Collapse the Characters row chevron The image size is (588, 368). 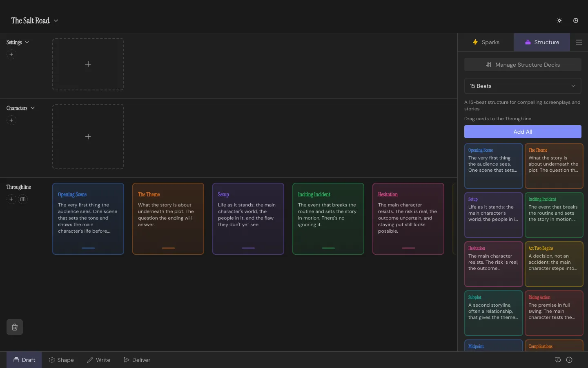(x=33, y=108)
